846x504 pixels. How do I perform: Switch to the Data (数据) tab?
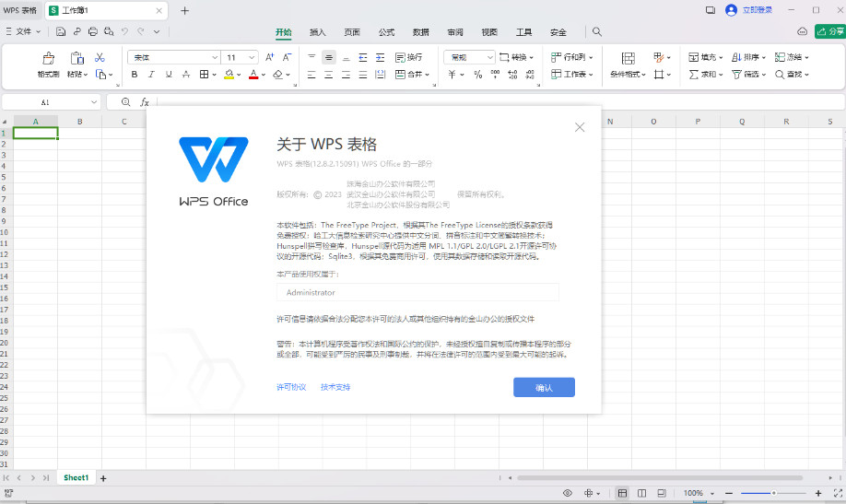(x=421, y=32)
